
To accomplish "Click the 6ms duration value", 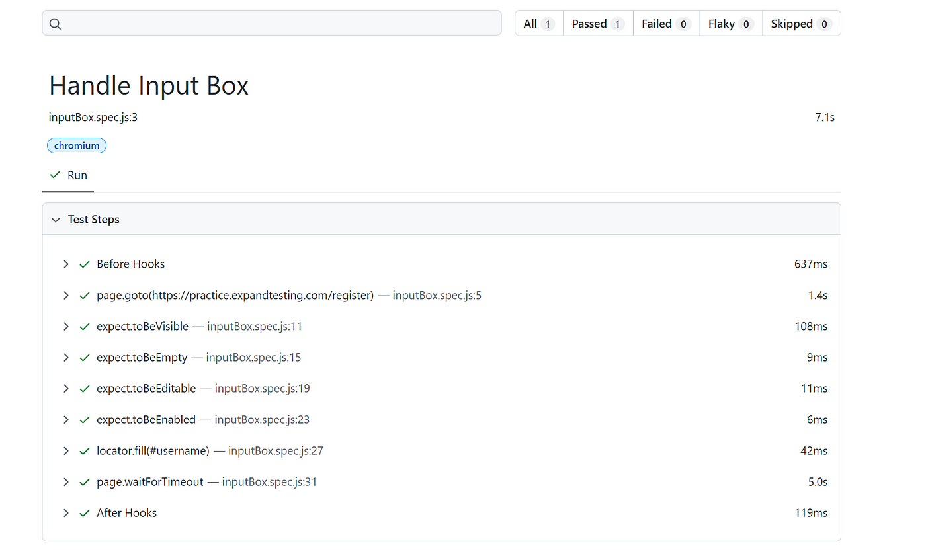I will pos(817,420).
